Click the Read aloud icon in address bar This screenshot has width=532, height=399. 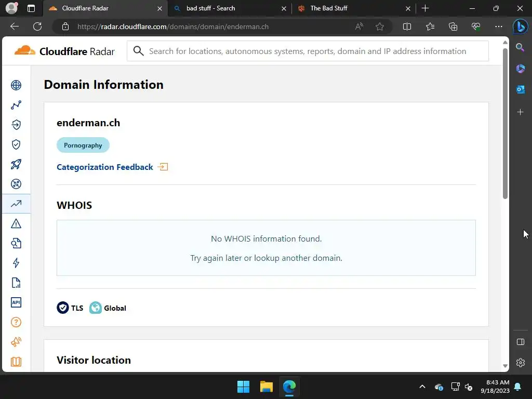coord(359,26)
